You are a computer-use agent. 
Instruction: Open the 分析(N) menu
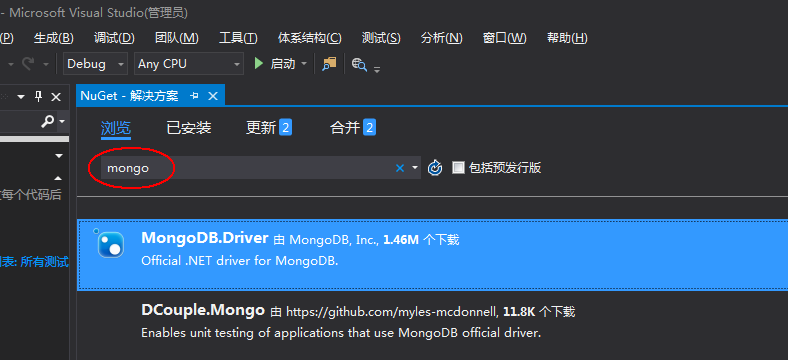[442, 38]
